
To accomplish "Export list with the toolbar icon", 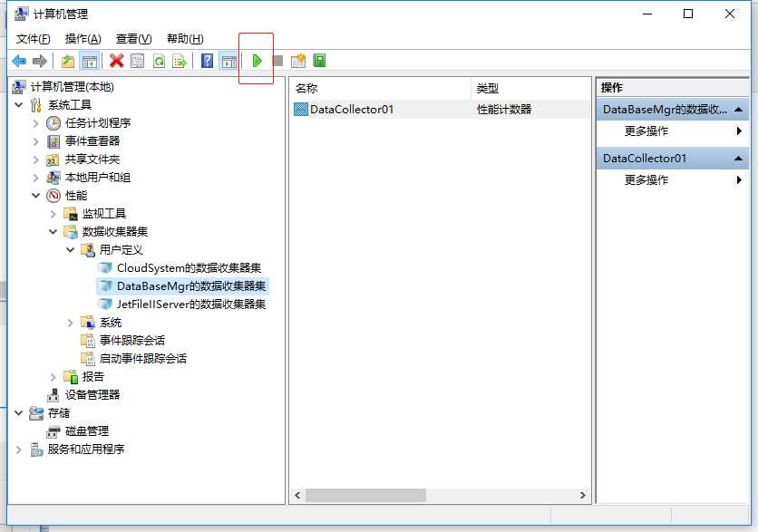I will 180,61.
